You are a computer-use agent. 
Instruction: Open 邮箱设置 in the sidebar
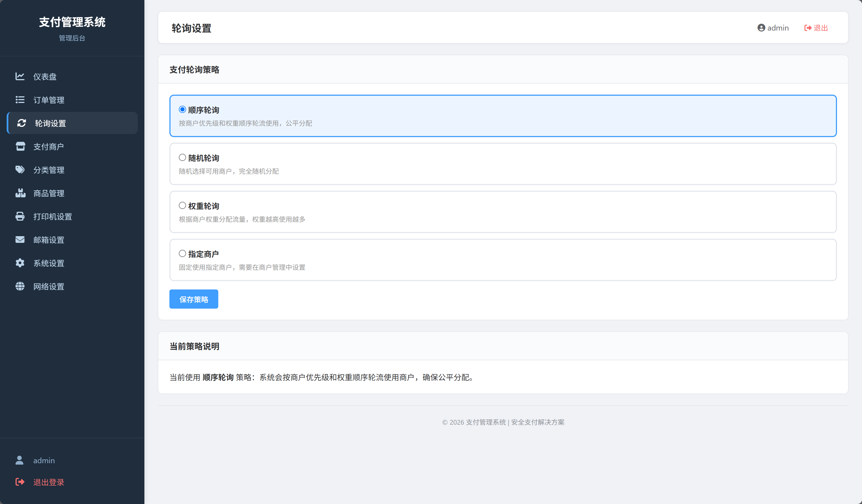click(x=72, y=239)
